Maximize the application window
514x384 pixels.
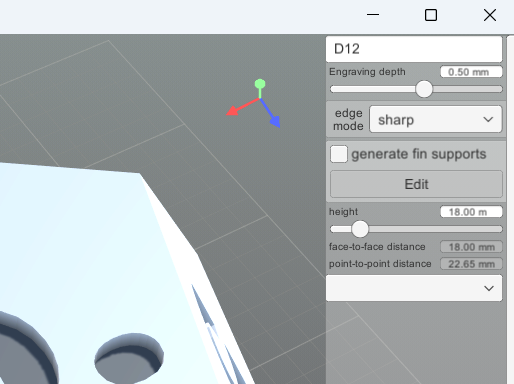click(431, 15)
